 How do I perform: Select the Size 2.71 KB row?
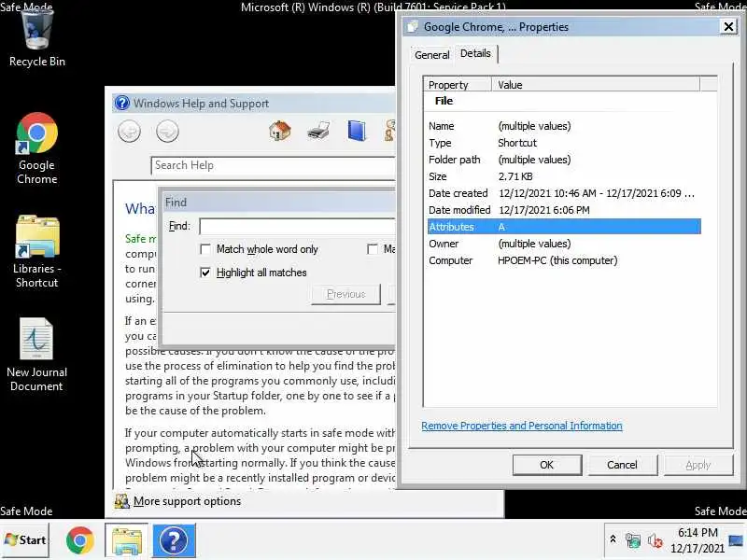coord(564,176)
